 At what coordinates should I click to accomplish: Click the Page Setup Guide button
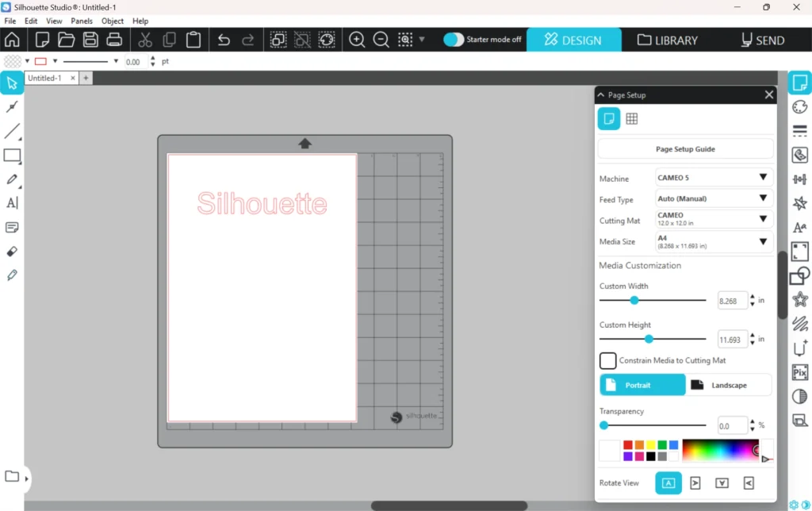tap(685, 149)
